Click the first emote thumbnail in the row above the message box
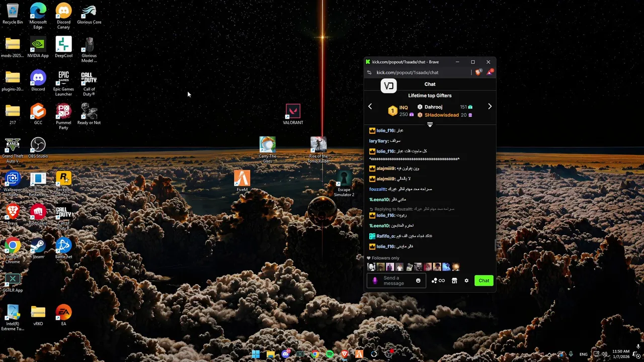 tap(371, 267)
